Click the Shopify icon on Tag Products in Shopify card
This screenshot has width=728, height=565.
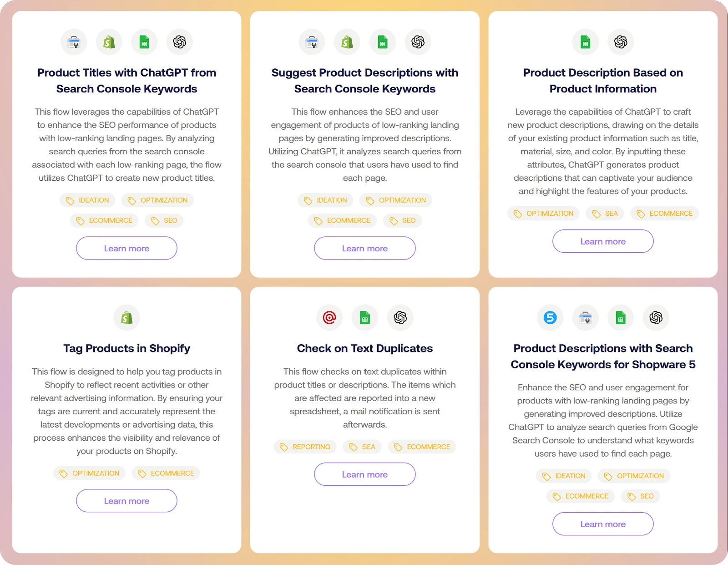[126, 318]
